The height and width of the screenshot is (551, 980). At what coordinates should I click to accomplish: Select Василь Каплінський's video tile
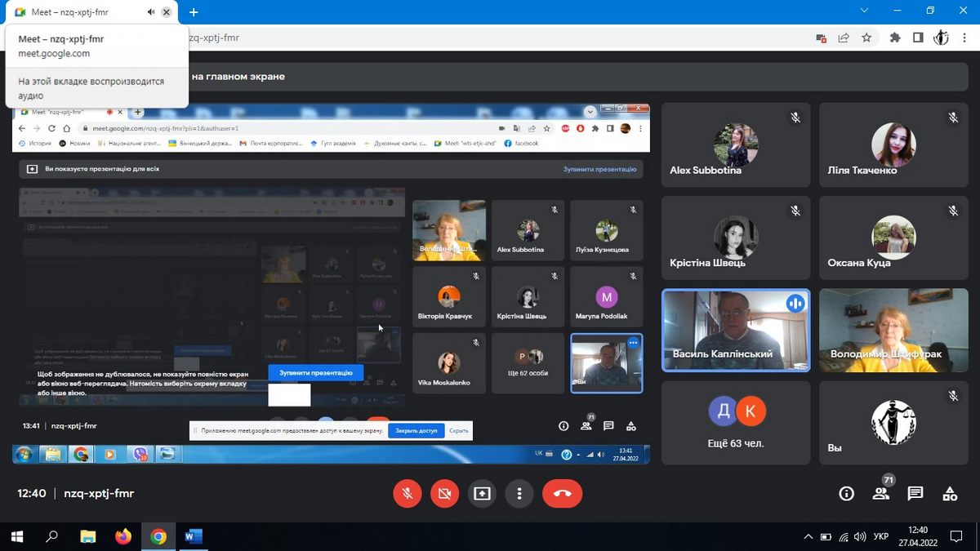(x=735, y=330)
